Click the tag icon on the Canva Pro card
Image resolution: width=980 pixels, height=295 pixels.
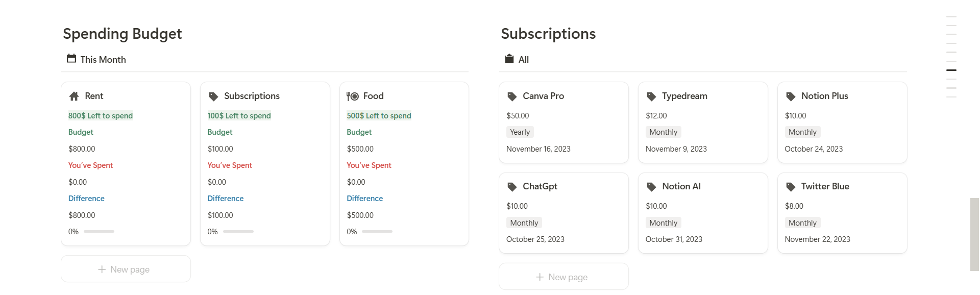[512, 96]
